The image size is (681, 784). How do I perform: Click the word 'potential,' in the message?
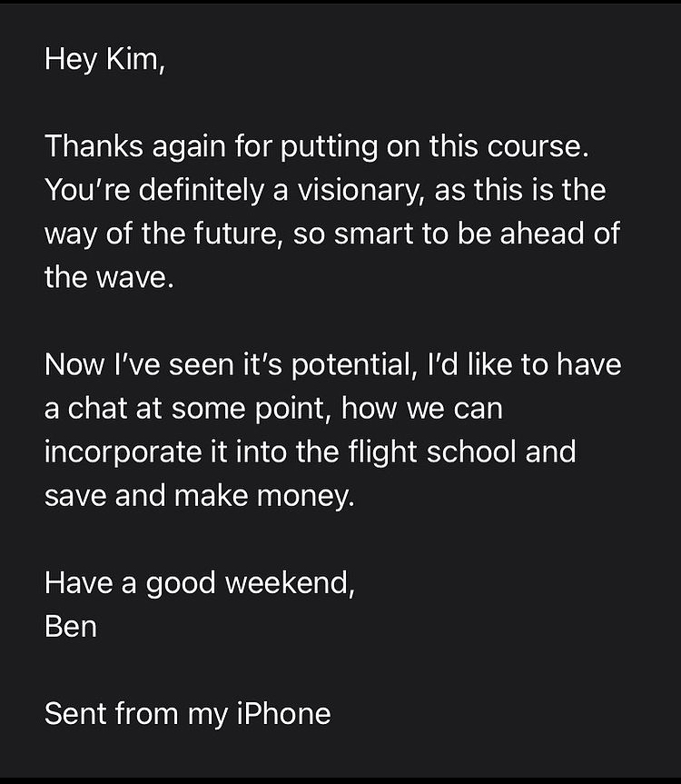coord(354,364)
